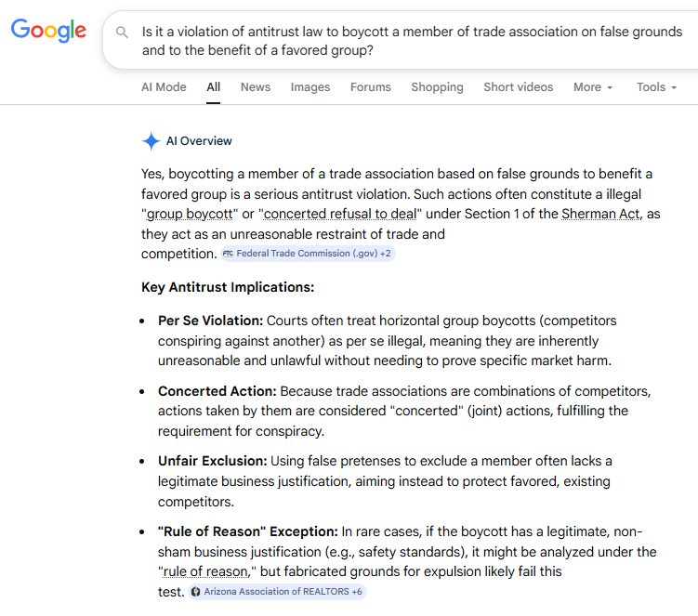Click the search magnifier icon
Viewport: 698px width, 616px height.
[122, 33]
